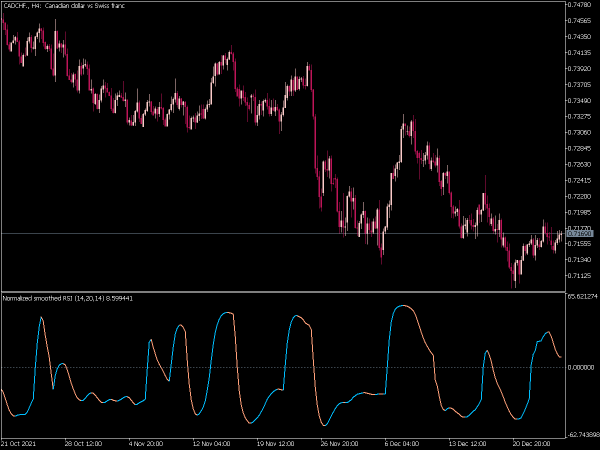Click the Normalized smoothed RSI indicator label
Image resolution: width=600 pixels, height=450 pixels.
point(68,298)
